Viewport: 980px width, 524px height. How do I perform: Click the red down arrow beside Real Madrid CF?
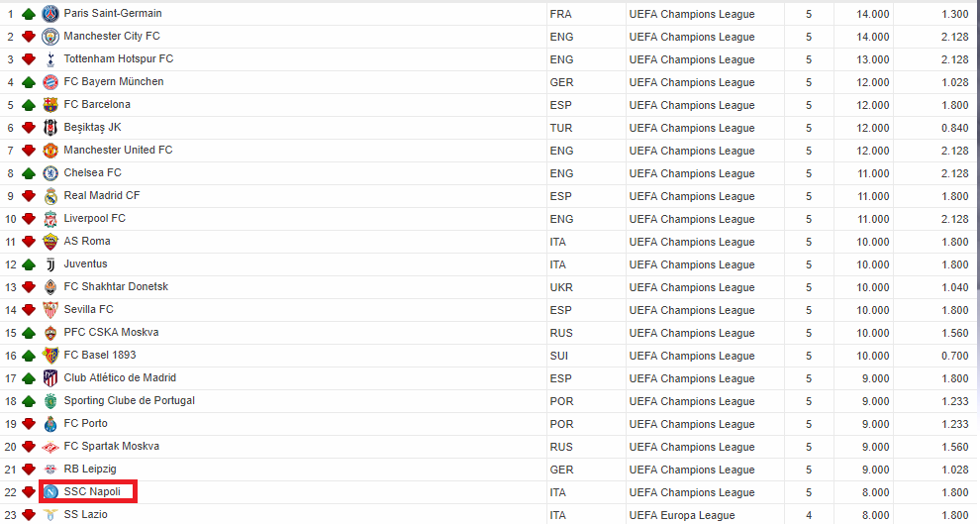[x=29, y=196]
